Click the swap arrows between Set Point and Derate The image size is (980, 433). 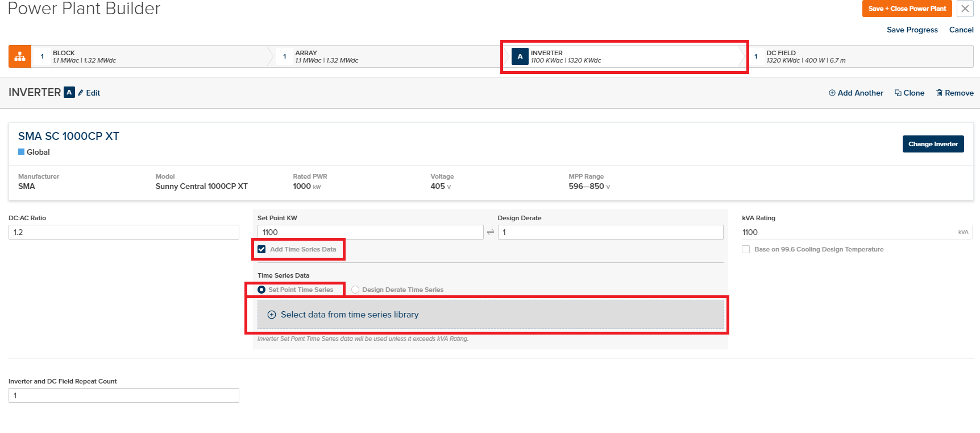click(x=491, y=232)
